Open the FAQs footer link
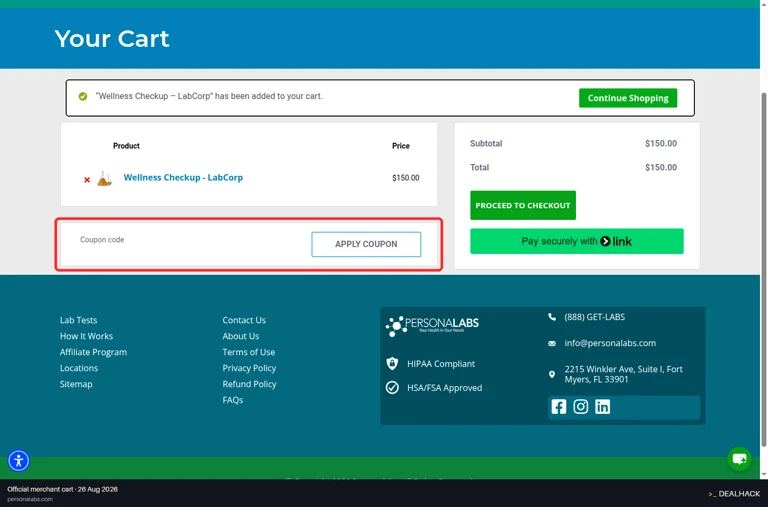Screen dimensions: 768x507 point(233,400)
